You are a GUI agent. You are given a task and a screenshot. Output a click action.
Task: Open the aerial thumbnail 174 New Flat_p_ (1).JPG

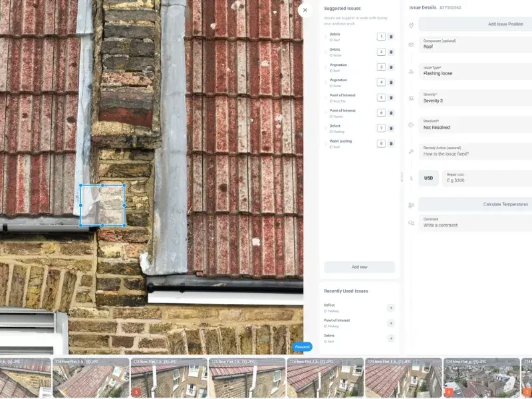pos(481,378)
